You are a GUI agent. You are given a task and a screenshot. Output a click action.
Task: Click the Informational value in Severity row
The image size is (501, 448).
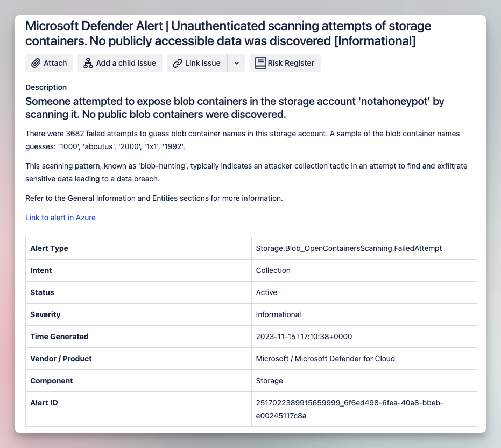coord(278,314)
